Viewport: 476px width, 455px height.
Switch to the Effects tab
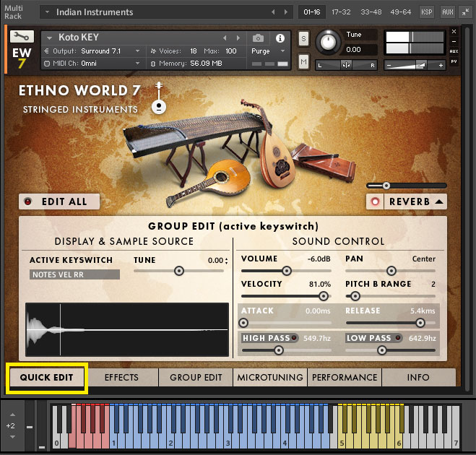[x=121, y=377]
